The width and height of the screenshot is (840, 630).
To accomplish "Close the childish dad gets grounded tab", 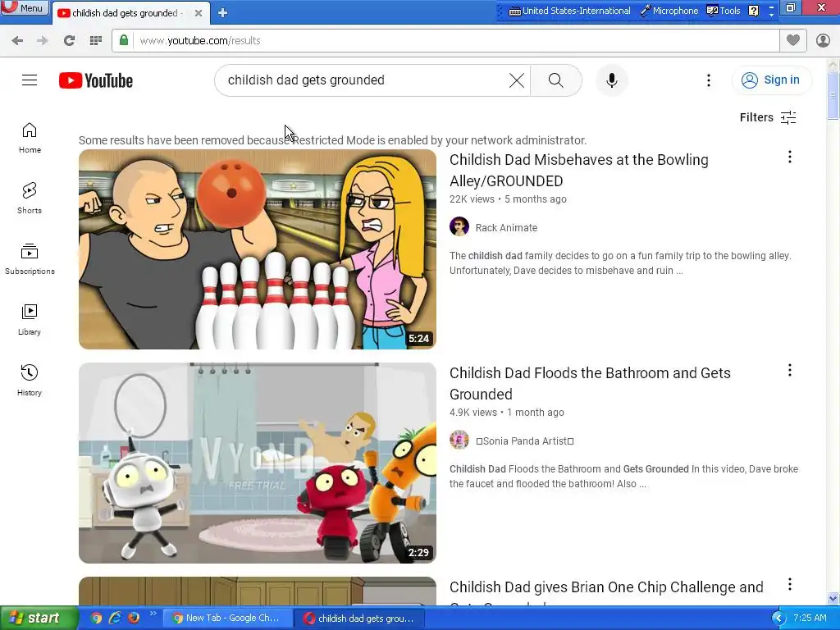I will click(199, 13).
